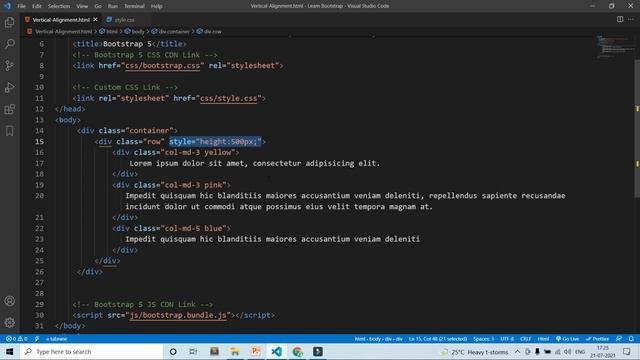
Task: Open the Run menu
Action: click(x=113, y=6)
